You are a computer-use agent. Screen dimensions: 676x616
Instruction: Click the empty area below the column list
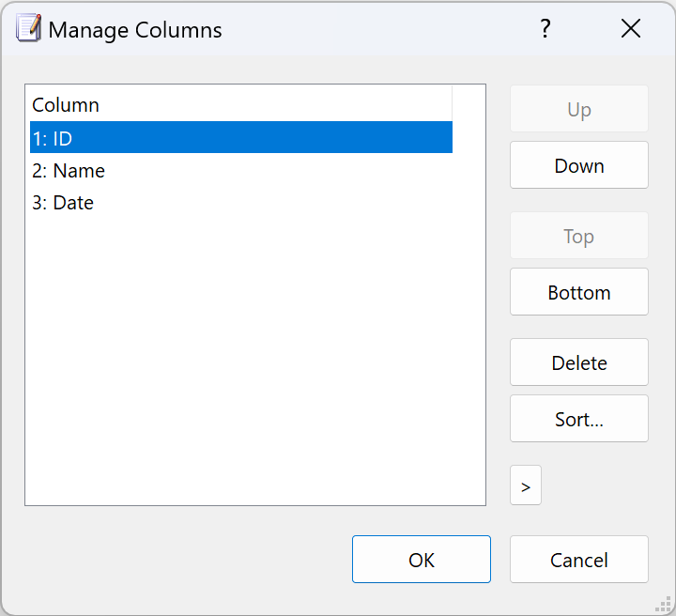click(254, 362)
